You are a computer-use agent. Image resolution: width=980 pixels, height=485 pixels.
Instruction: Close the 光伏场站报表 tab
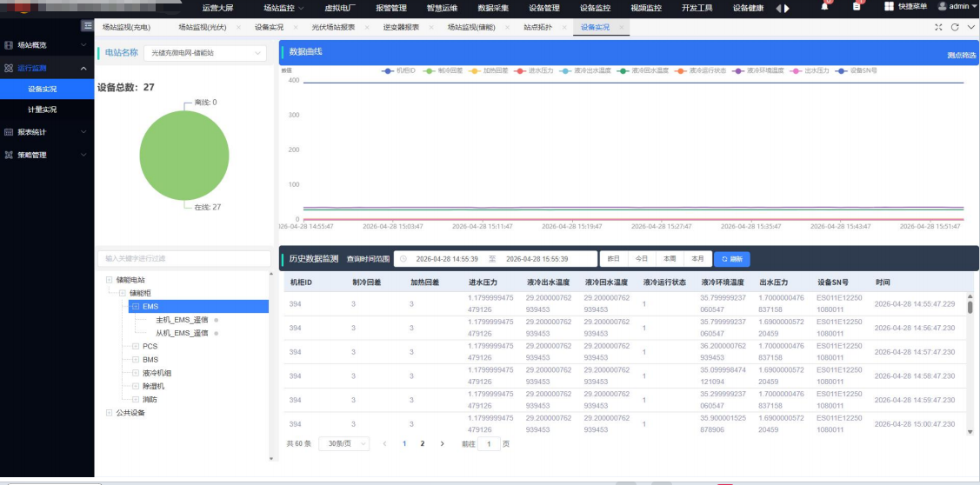coord(367,28)
